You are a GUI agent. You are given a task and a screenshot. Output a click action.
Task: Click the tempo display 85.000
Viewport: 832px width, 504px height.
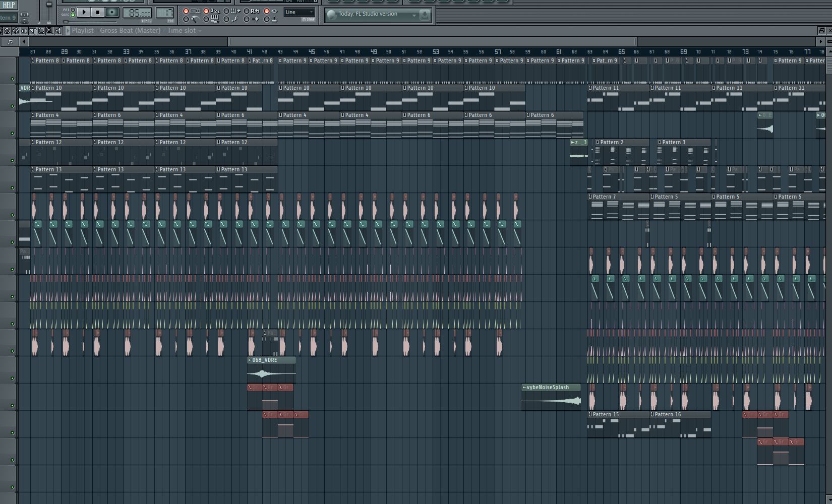point(137,13)
